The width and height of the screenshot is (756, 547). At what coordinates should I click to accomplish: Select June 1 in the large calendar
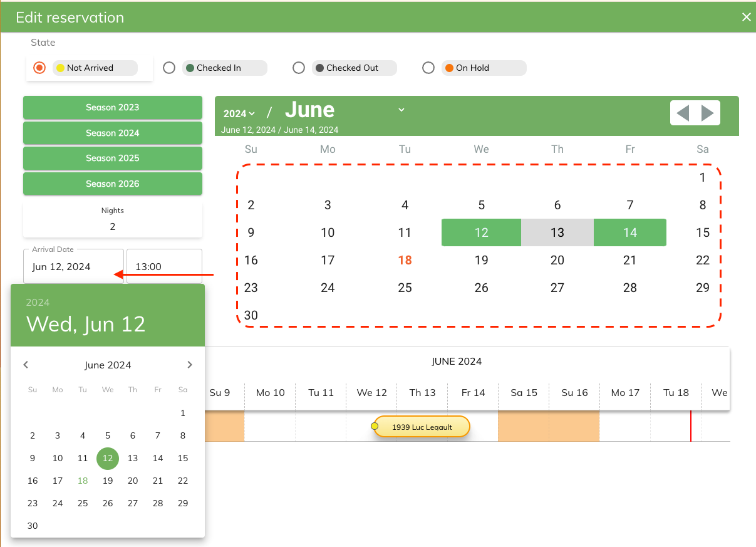point(703,177)
